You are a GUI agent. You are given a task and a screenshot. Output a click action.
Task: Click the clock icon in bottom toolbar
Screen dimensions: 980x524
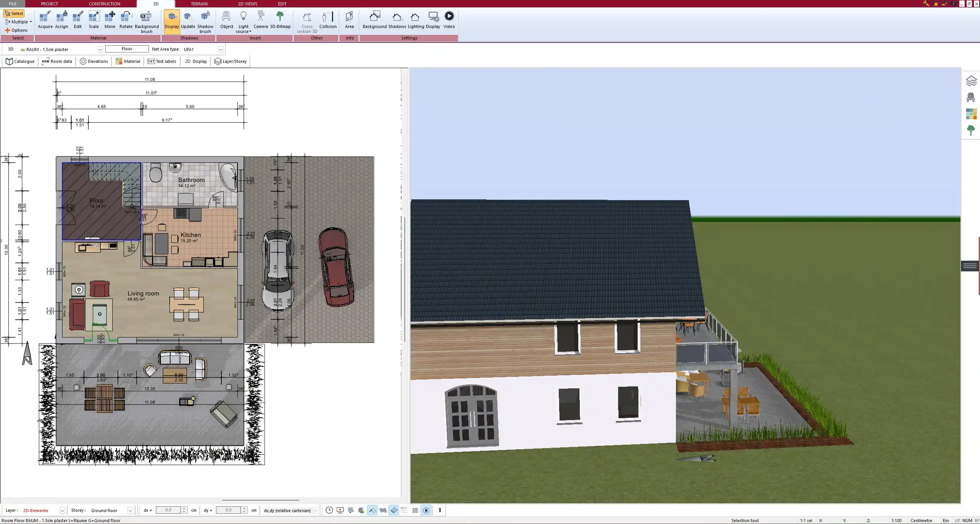click(329, 510)
